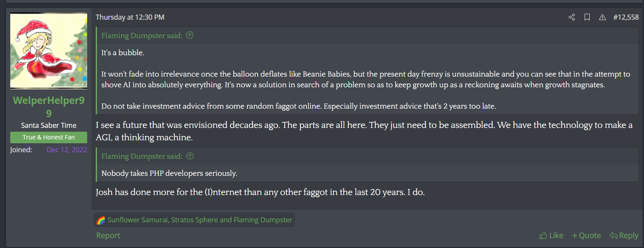Viewport: 644px width, 248px height.
Task: Click the share post icon
Action: (572, 17)
